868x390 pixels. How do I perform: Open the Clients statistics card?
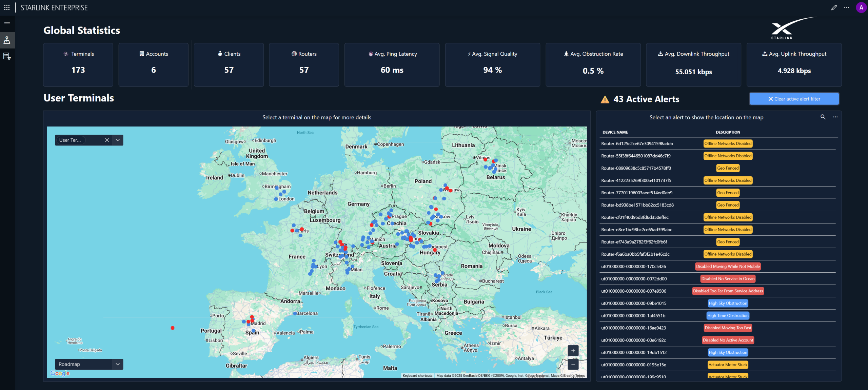click(229, 65)
